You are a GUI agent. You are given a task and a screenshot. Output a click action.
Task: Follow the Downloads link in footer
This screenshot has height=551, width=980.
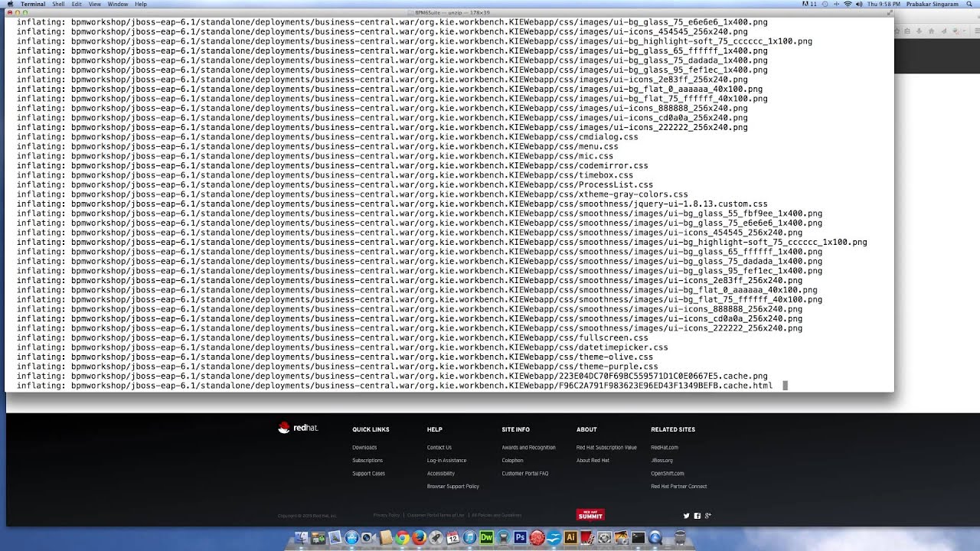tap(364, 448)
